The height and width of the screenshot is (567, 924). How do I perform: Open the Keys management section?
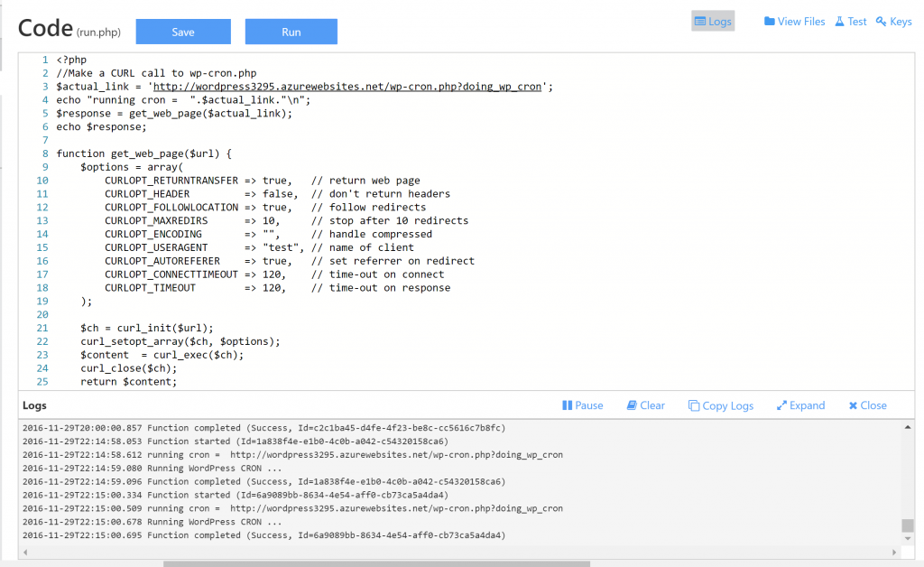[x=892, y=21]
